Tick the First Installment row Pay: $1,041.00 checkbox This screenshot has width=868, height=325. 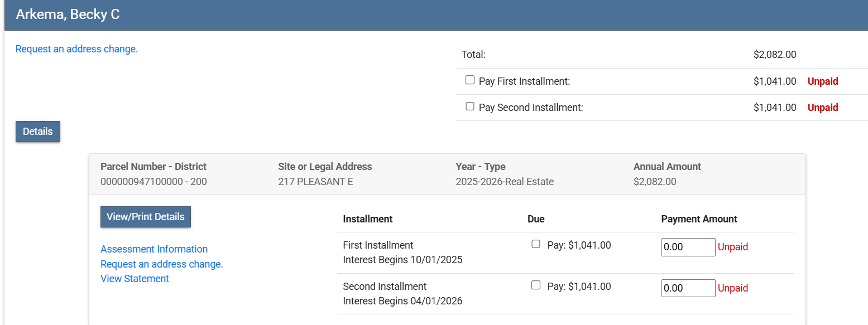[536, 244]
